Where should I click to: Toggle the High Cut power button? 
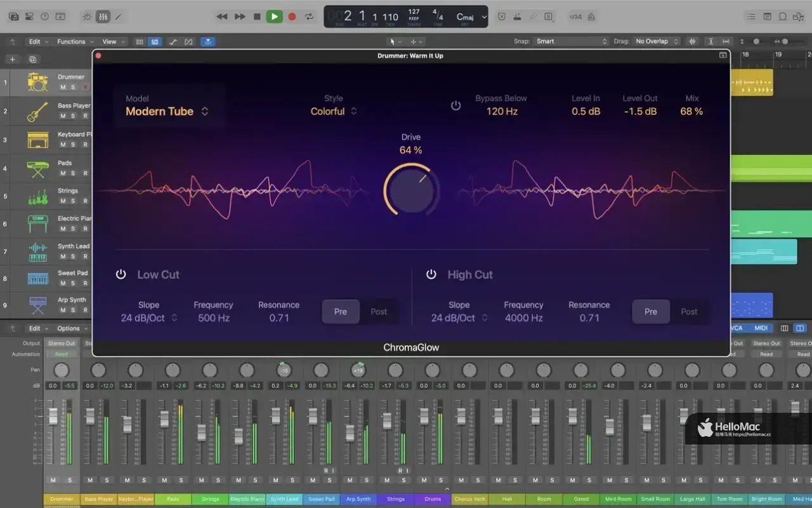tap(431, 274)
